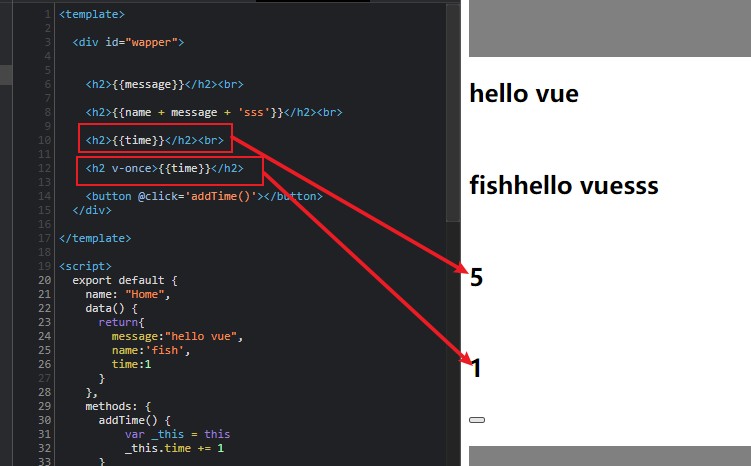This screenshot has width=751, height=466.
Task: Place cursor on the opening <template> tag
Action: click(92, 14)
